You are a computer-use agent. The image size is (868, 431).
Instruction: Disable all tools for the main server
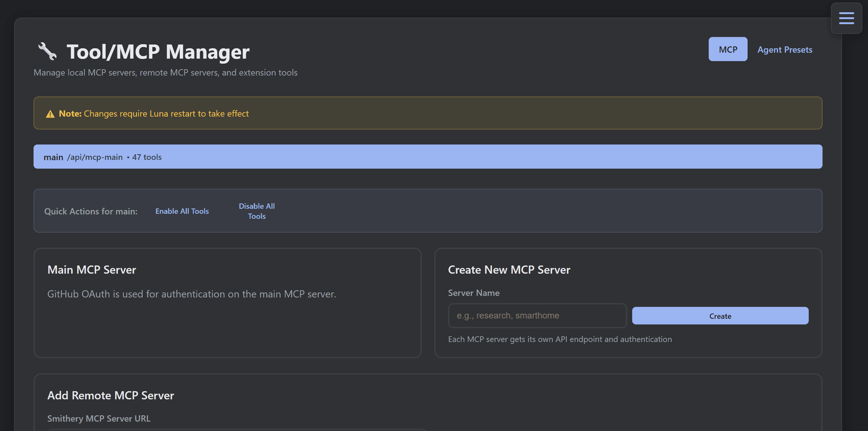click(x=257, y=211)
